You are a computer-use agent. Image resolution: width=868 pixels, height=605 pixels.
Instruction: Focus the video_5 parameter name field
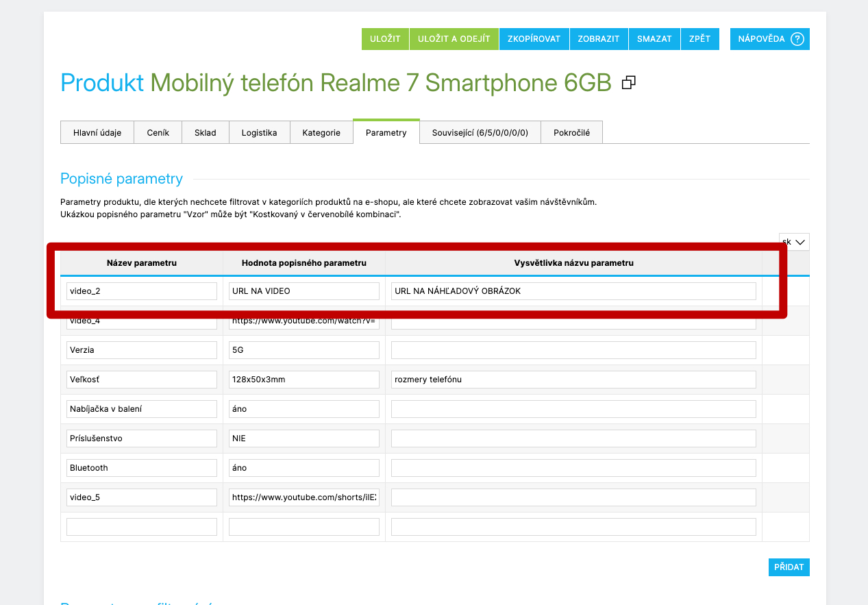point(142,497)
